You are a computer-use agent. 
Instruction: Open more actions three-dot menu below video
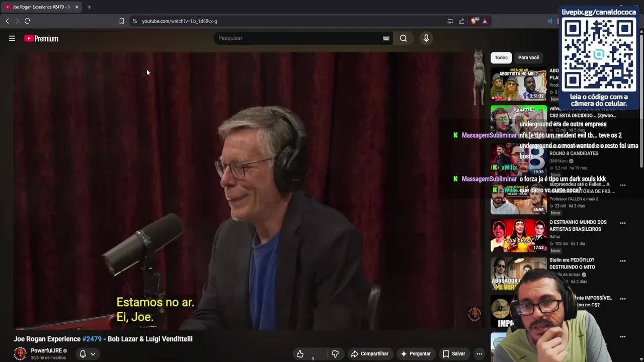click(x=479, y=354)
